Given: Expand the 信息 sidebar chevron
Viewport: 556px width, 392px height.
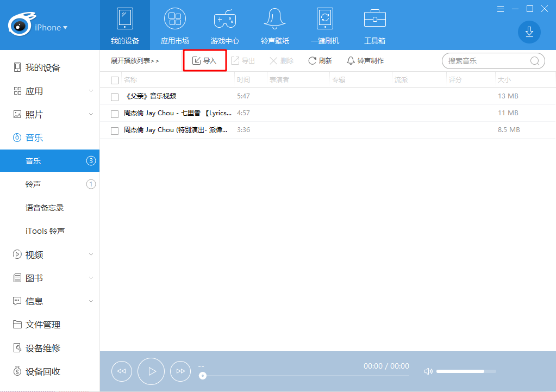Looking at the screenshot, I should pos(91,301).
